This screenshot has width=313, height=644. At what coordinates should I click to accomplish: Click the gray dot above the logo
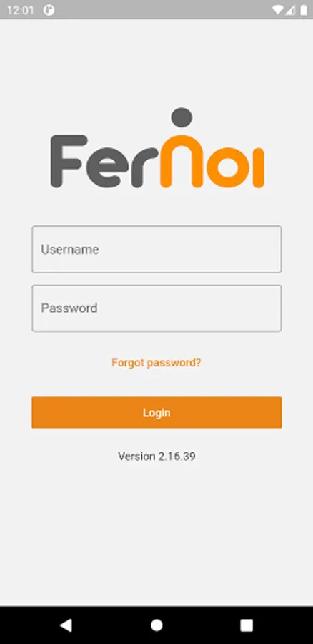tap(182, 118)
